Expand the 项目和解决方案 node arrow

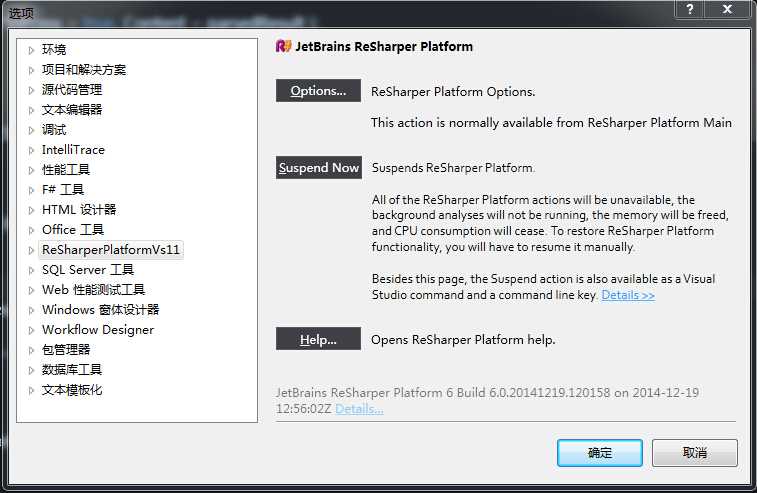point(31,70)
